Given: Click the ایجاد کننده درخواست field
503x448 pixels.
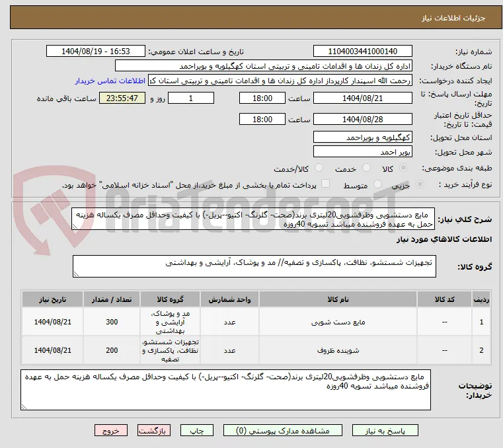Looking at the screenshot, I should point(280,81).
